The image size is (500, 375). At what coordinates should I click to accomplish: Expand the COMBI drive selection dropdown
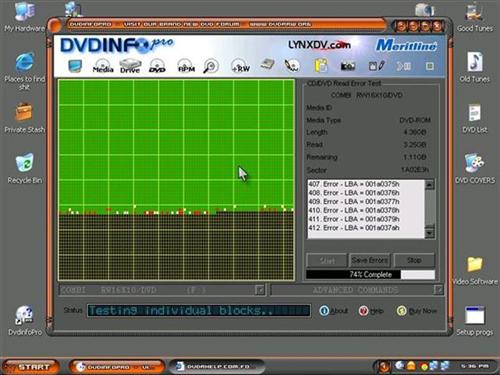[x=259, y=290]
